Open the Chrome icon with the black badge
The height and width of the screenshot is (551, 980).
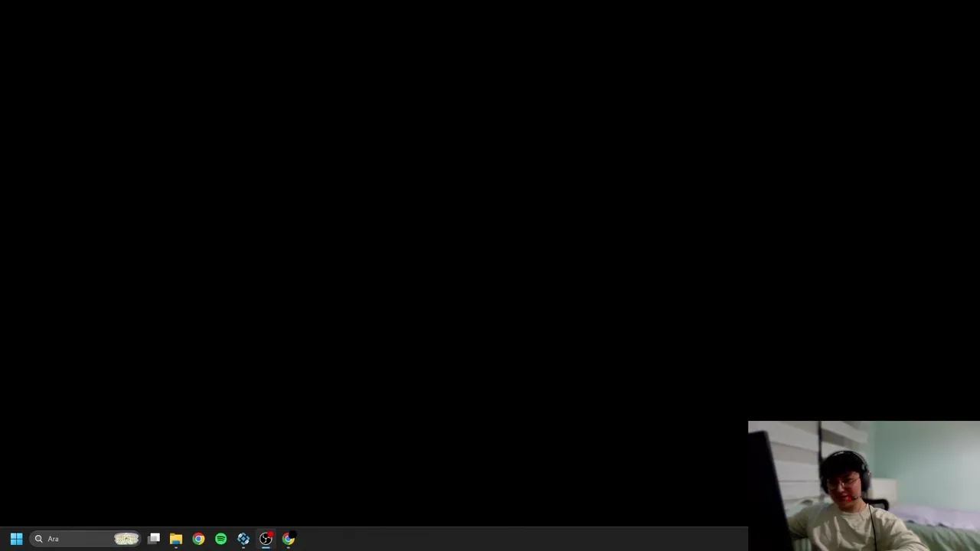(288, 539)
